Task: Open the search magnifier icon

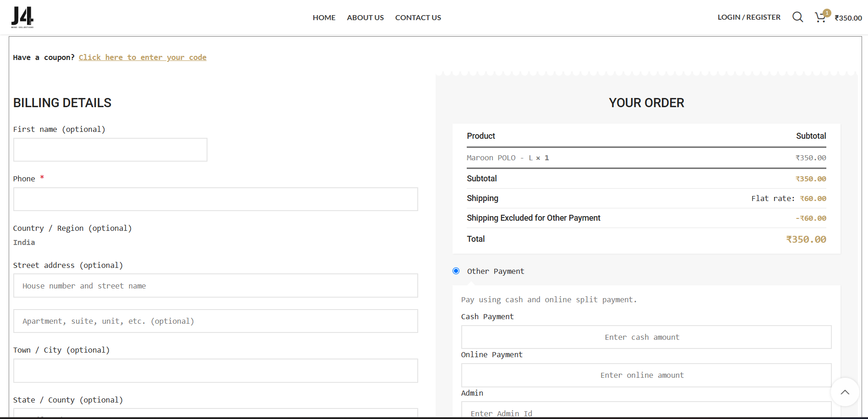Action: (x=797, y=17)
